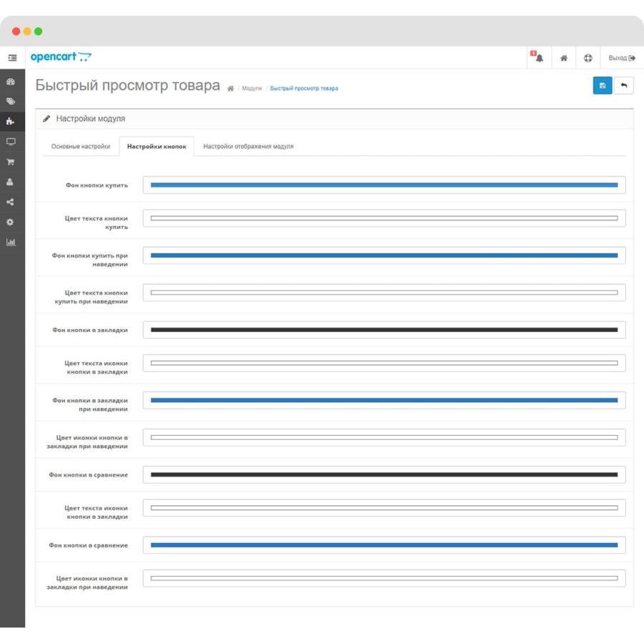Pick the first black Фон кнопки в сравнение color
This screenshot has width=644, height=644.
(384, 475)
